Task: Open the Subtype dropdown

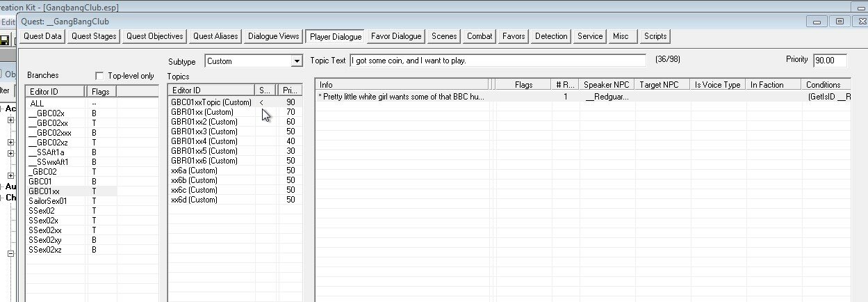Action: pos(297,61)
